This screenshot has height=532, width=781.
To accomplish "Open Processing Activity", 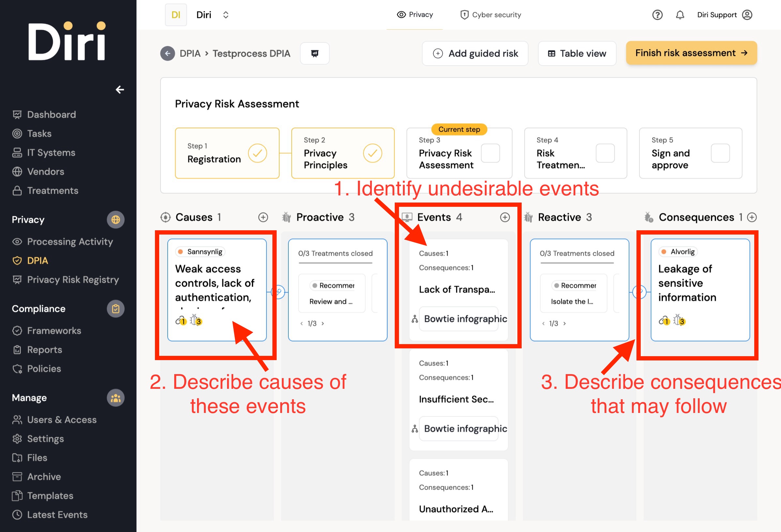I will click(63, 242).
